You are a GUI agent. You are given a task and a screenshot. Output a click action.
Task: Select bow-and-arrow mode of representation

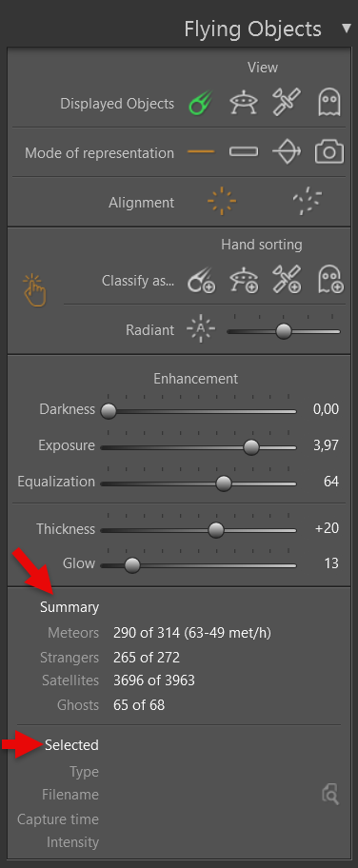[x=287, y=151]
